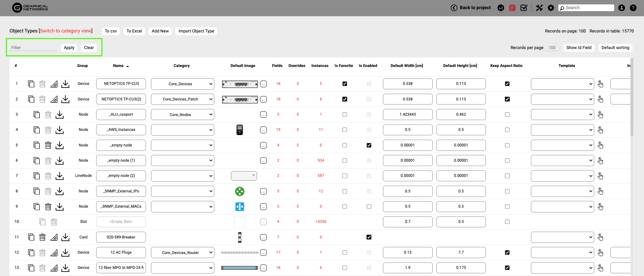Sort table by Name column header

point(118,66)
